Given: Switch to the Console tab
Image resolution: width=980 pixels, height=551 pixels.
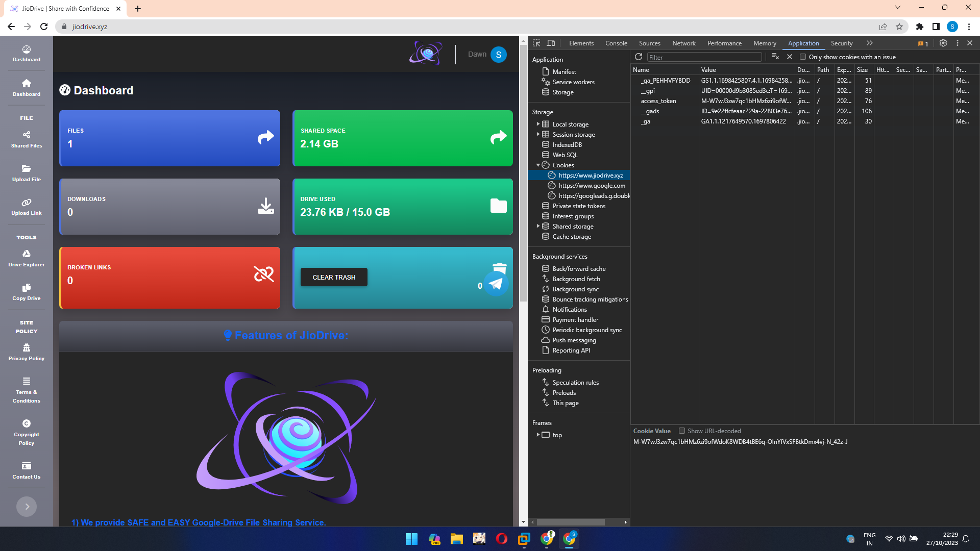Looking at the screenshot, I should click(x=616, y=43).
